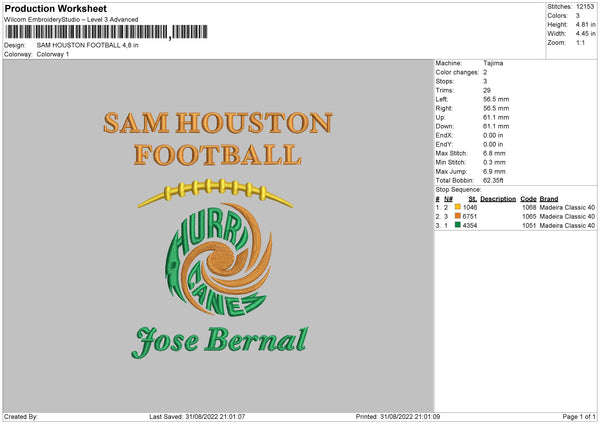Click the Max Jump value '6.9 mm'

494,171
